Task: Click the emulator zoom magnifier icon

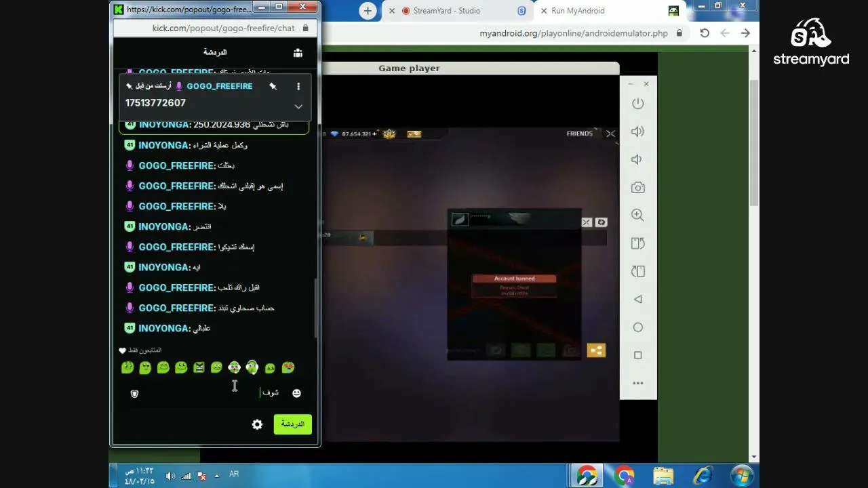Action: point(637,215)
